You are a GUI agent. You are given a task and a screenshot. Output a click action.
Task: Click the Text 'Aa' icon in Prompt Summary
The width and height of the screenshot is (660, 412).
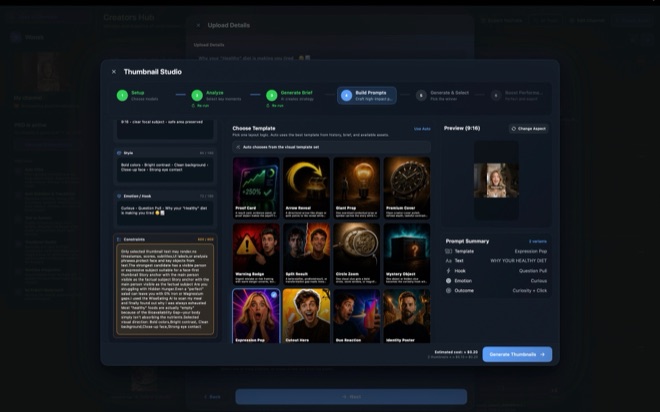pos(449,261)
